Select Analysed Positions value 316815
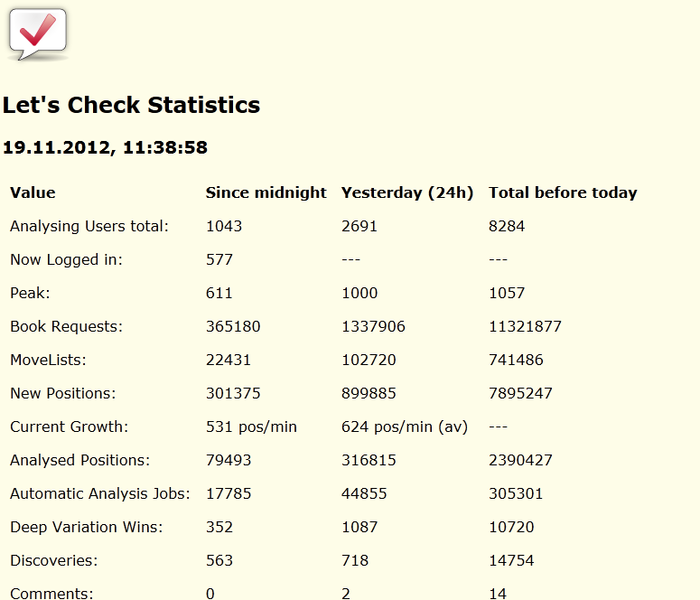 click(369, 460)
